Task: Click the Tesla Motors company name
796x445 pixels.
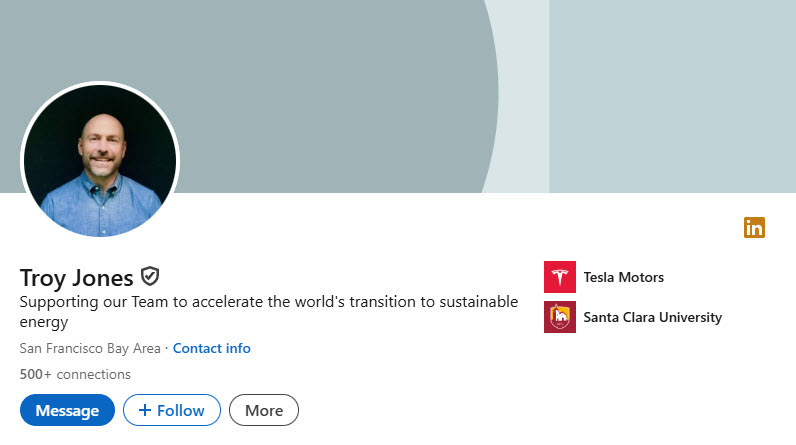Action: pos(623,277)
